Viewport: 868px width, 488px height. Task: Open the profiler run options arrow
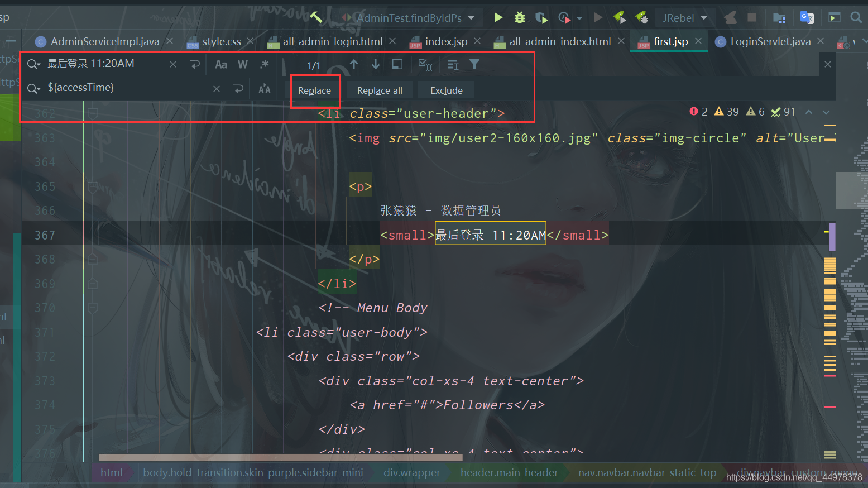(579, 18)
